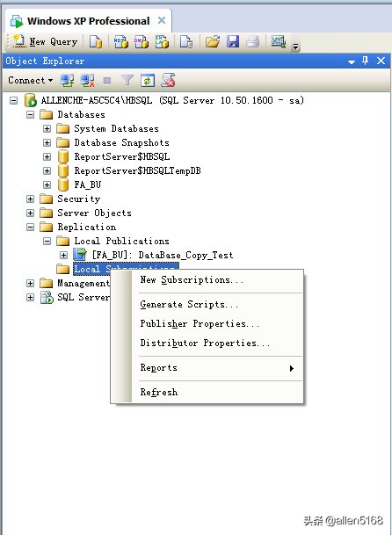
Task: Click Disconnect server icon
Action: tap(87, 81)
